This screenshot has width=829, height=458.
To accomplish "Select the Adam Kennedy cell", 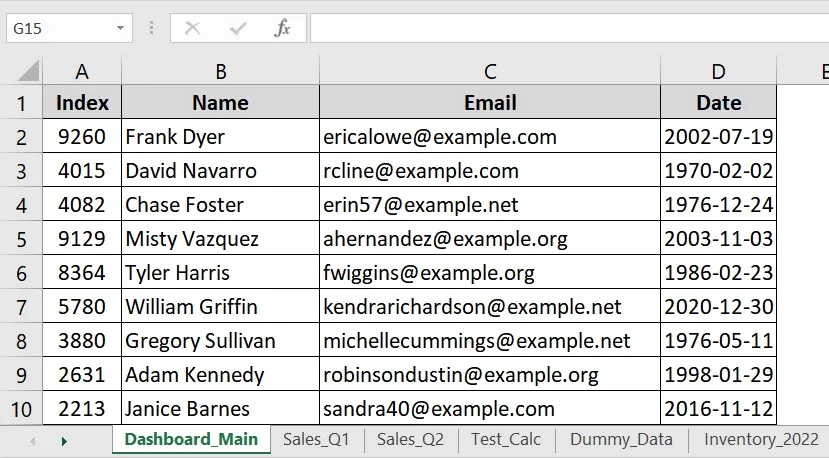I will 220,374.
